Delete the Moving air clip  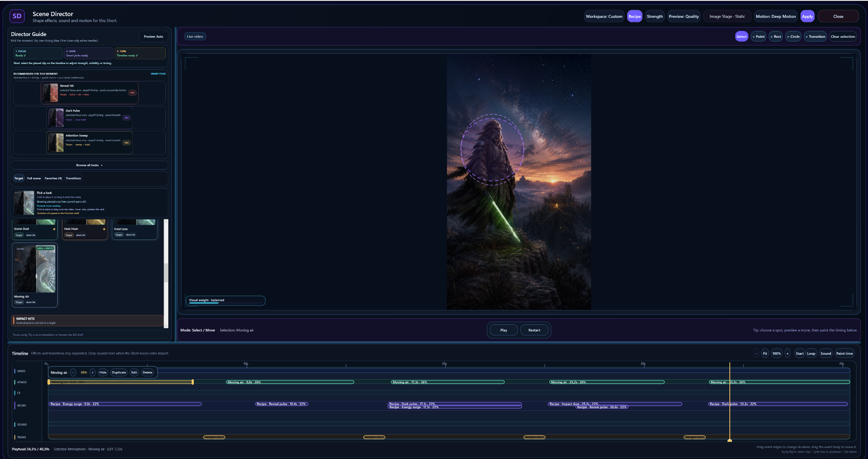point(148,373)
